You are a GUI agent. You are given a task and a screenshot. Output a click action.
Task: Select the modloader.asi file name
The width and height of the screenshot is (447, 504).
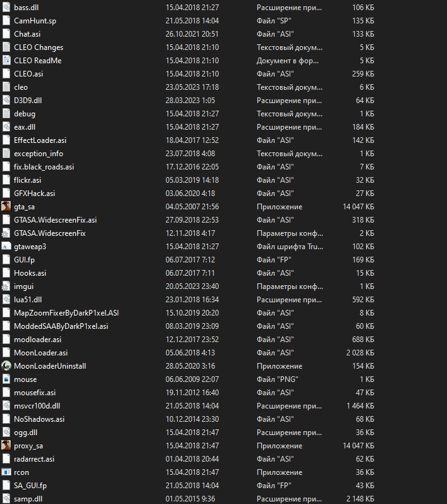pos(37,340)
